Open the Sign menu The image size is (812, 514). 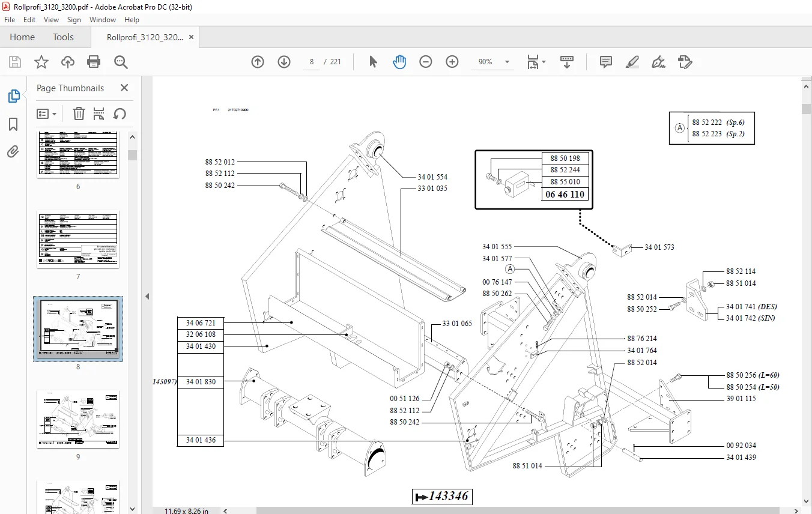[x=74, y=20]
